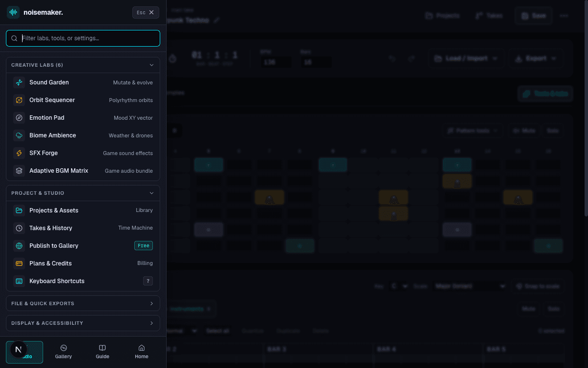Image resolution: width=588 pixels, height=368 pixels.
Task: Close the menu with the Esc button
Action: tap(146, 12)
